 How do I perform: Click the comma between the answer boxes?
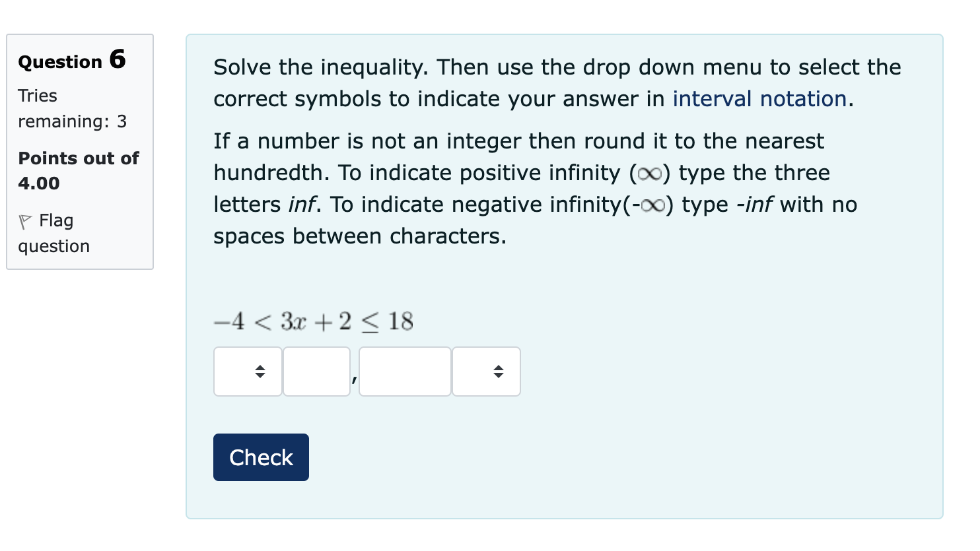355,379
